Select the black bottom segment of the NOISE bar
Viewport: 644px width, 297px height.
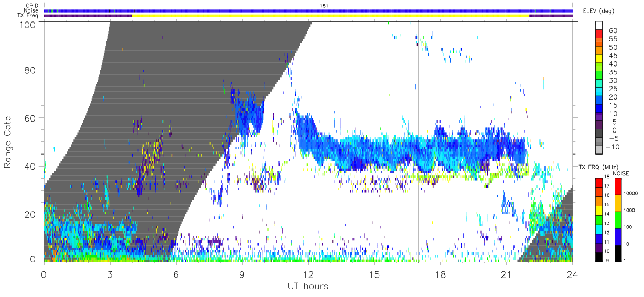[x=617, y=253]
